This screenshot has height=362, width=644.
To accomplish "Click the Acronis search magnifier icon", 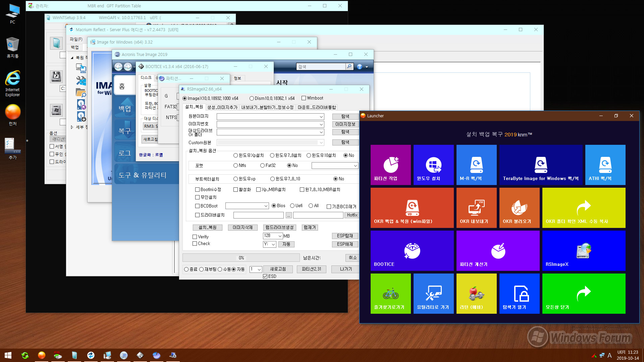I will click(349, 66).
